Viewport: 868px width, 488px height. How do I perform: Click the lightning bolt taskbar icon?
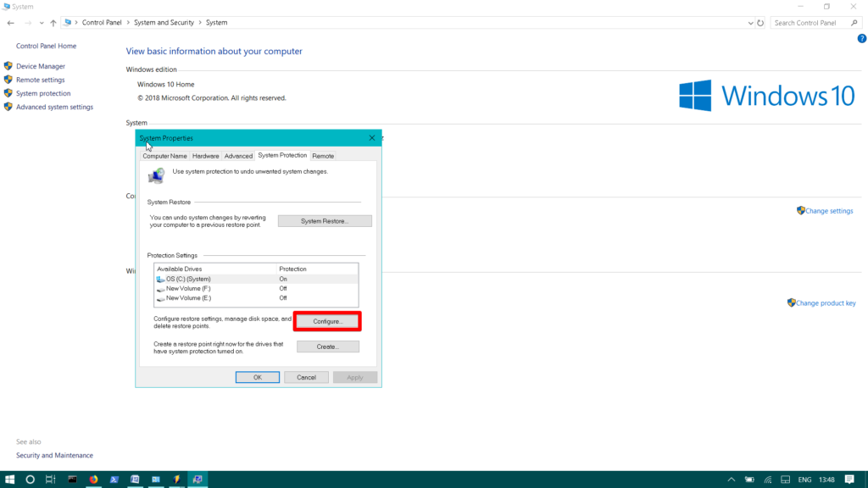(176, 480)
